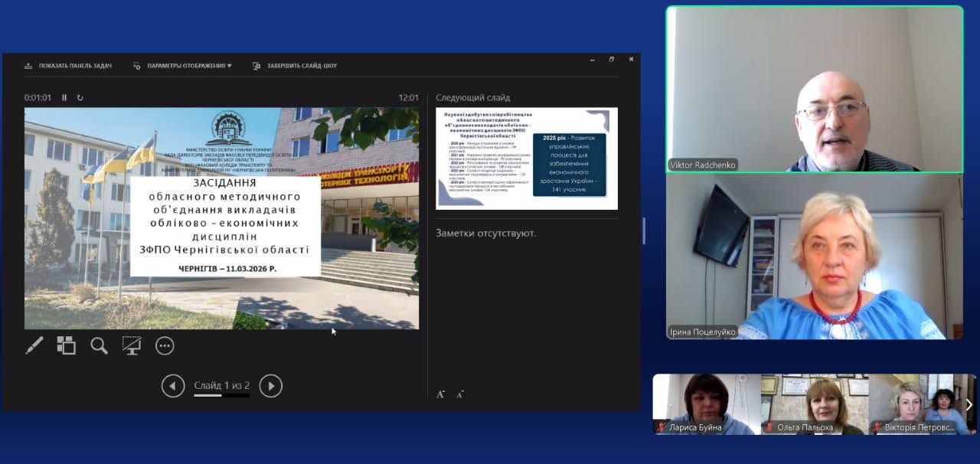This screenshot has height=464, width=980.
Task: Restore down the presenter view window
Action: [x=611, y=60]
